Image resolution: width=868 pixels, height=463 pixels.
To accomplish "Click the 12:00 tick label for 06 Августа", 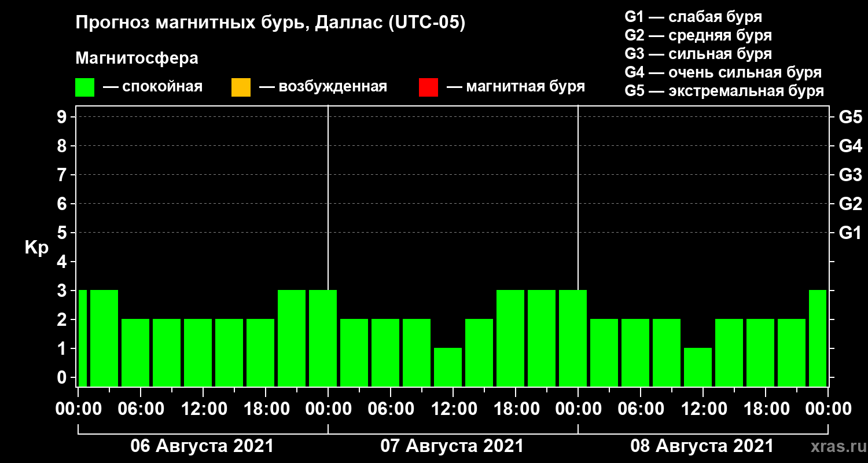I will coord(203,409).
